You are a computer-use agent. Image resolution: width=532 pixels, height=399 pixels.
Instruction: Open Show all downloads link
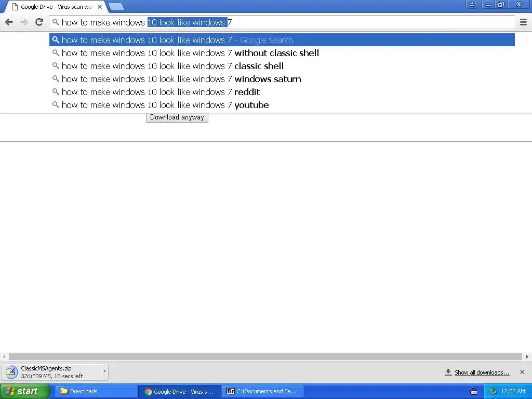click(x=482, y=373)
